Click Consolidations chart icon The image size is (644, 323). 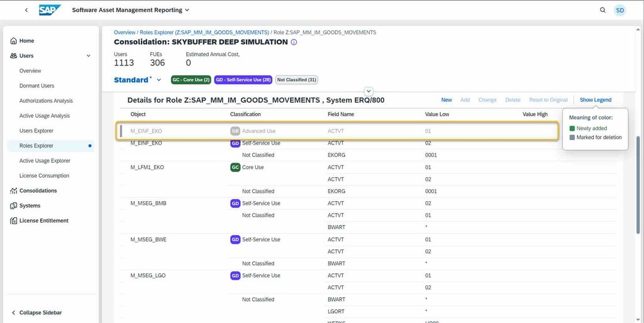coord(14,190)
